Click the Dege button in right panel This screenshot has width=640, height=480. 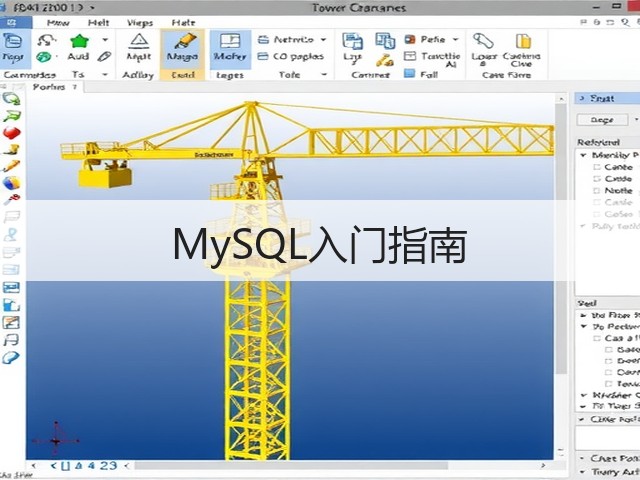click(602, 120)
